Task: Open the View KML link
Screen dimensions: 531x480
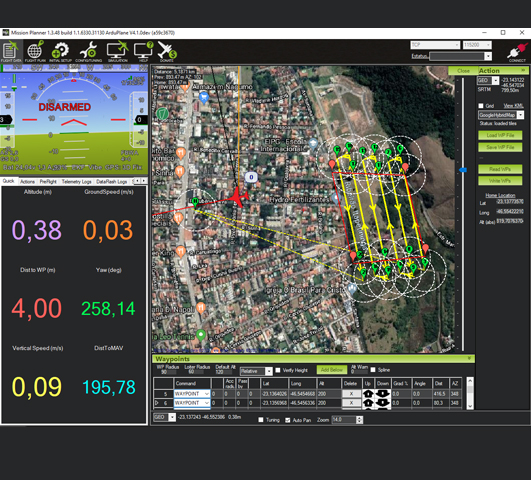Action: click(513, 106)
